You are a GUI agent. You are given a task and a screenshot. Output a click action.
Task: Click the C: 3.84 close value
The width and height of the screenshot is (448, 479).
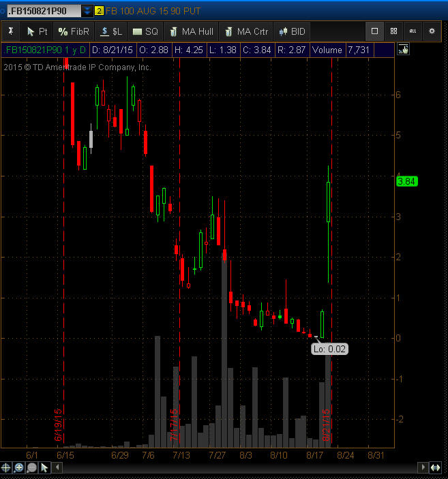click(x=257, y=50)
